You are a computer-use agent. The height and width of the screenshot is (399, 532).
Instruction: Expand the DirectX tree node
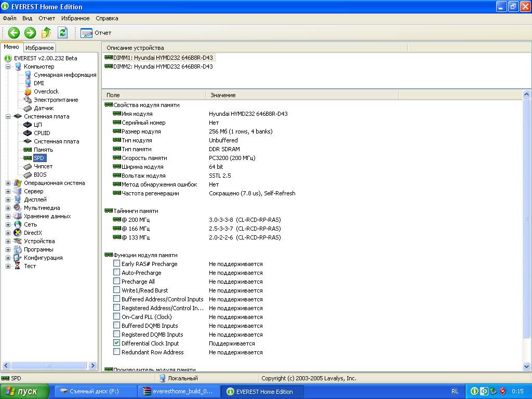(x=8, y=233)
